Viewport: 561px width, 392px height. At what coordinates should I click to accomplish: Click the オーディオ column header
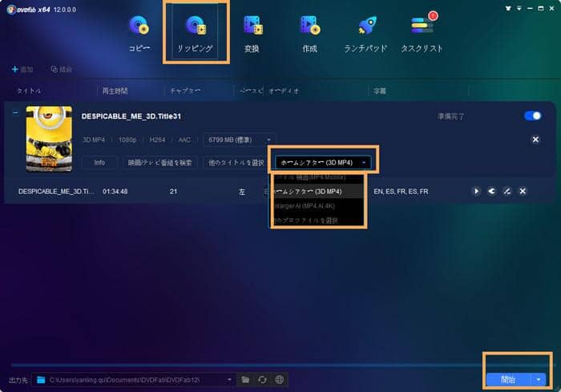click(x=284, y=91)
